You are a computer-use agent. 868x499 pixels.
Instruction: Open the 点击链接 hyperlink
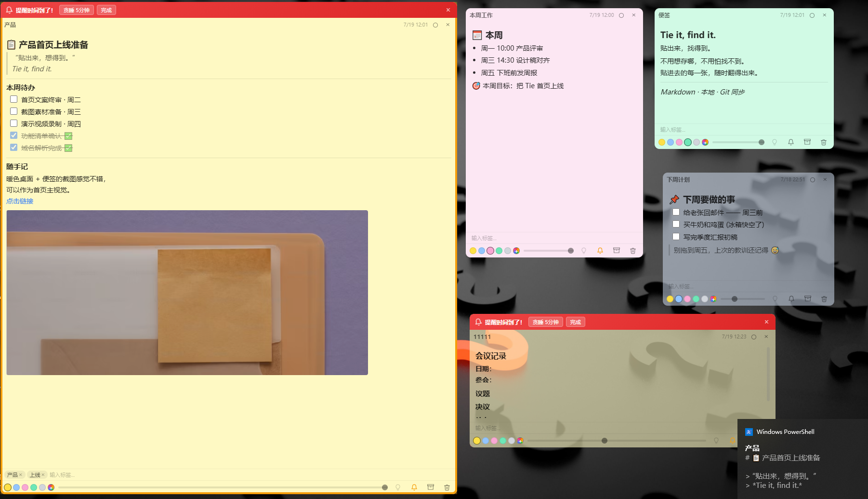pos(20,201)
